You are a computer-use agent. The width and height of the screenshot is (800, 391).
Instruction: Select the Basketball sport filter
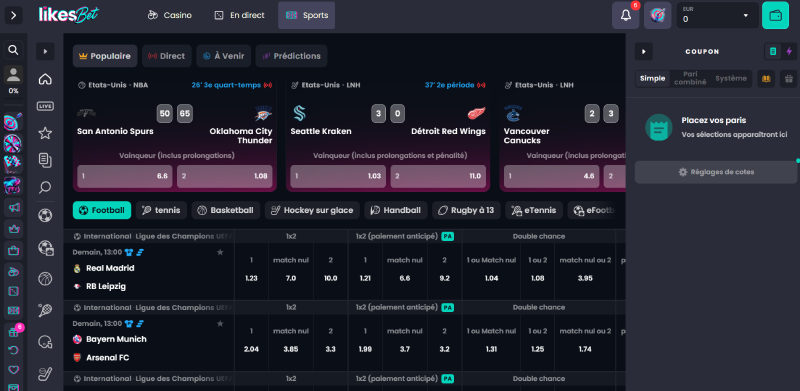click(226, 210)
